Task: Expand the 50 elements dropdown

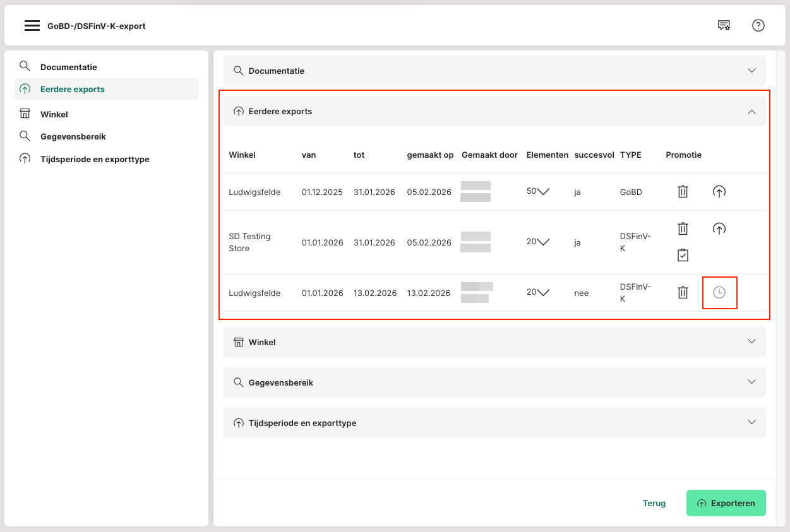Action: (542, 192)
